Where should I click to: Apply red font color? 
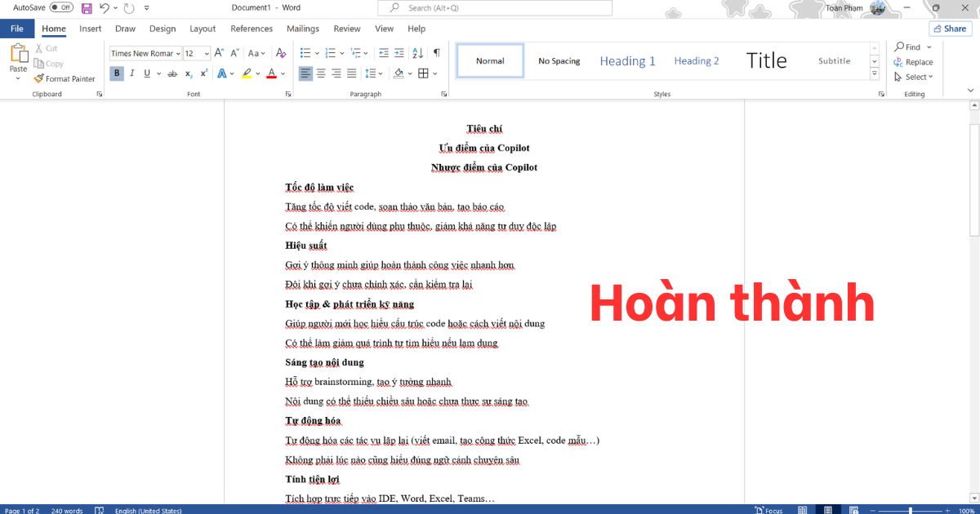(x=271, y=73)
